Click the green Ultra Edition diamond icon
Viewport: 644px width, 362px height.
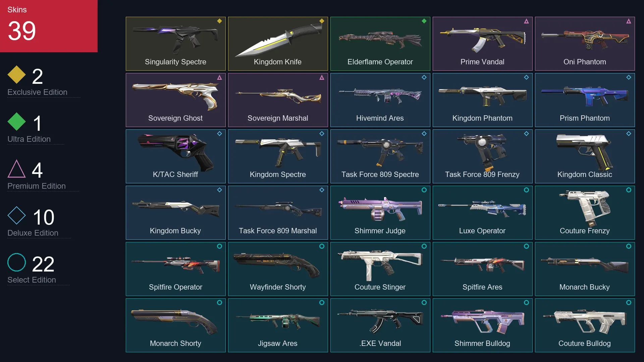tap(16, 121)
